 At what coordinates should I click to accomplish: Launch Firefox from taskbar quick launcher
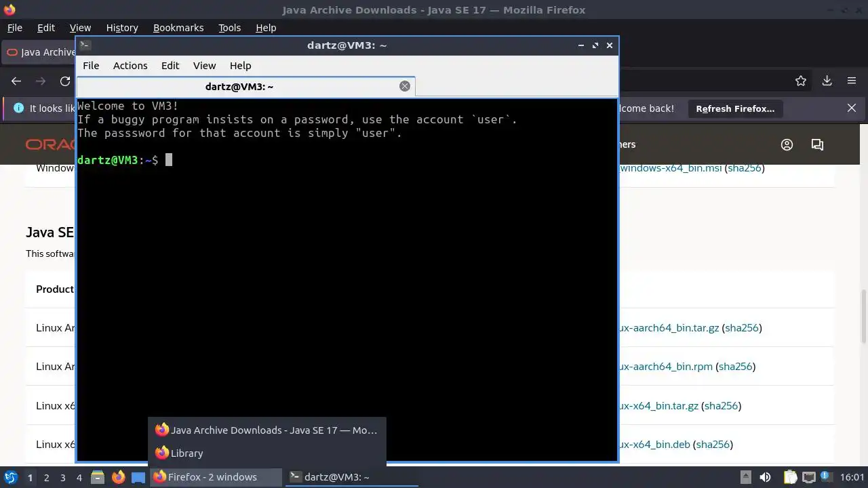tap(118, 477)
